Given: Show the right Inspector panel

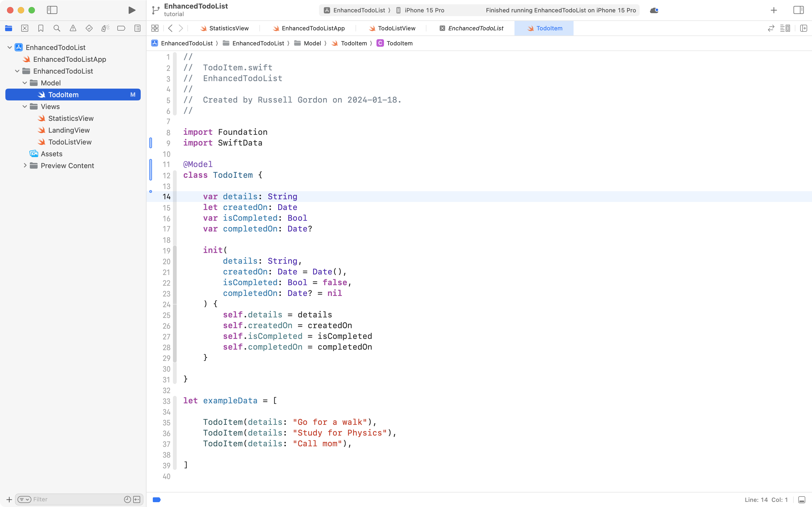Looking at the screenshot, I should tap(798, 10).
